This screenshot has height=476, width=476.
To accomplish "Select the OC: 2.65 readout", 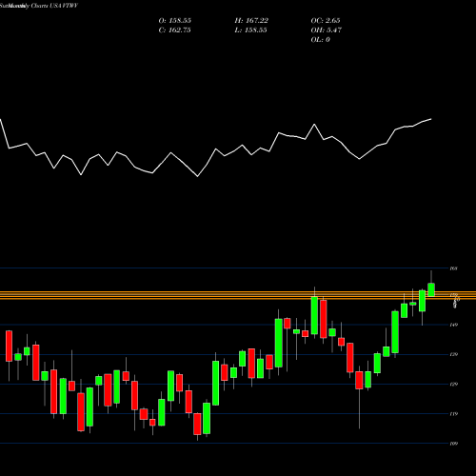I will (x=326, y=21).
